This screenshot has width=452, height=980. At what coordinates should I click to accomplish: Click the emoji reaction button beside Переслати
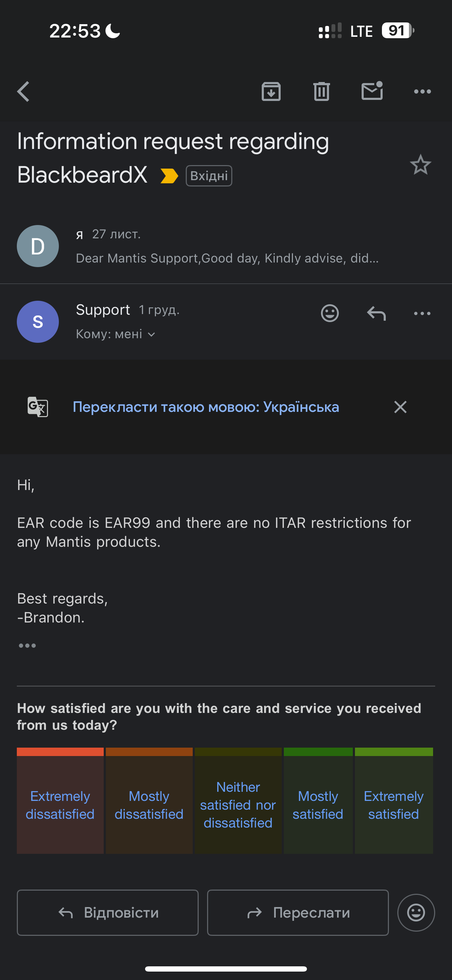click(x=416, y=912)
